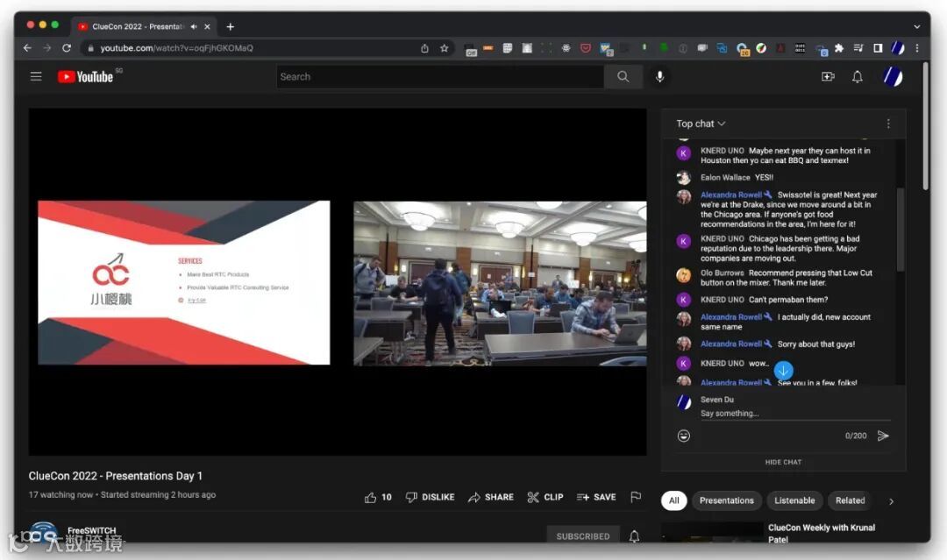This screenshot has width=947, height=560.
Task: Share page from address bar icon
Action: click(x=424, y=48)
